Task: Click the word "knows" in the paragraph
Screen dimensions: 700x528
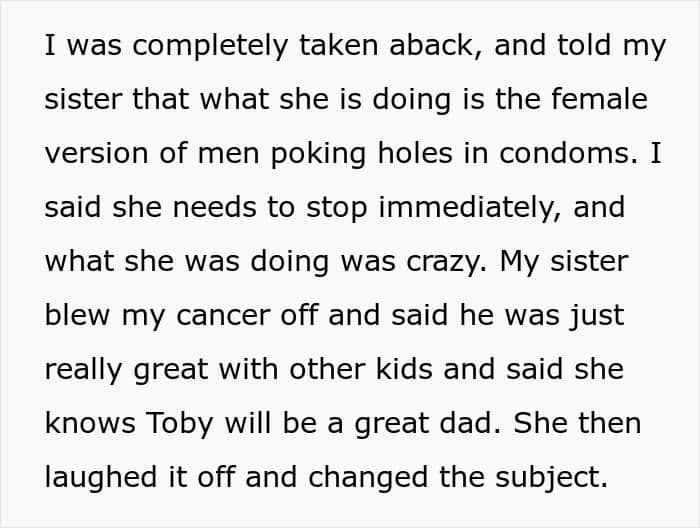Action: (x=90, y=423)
